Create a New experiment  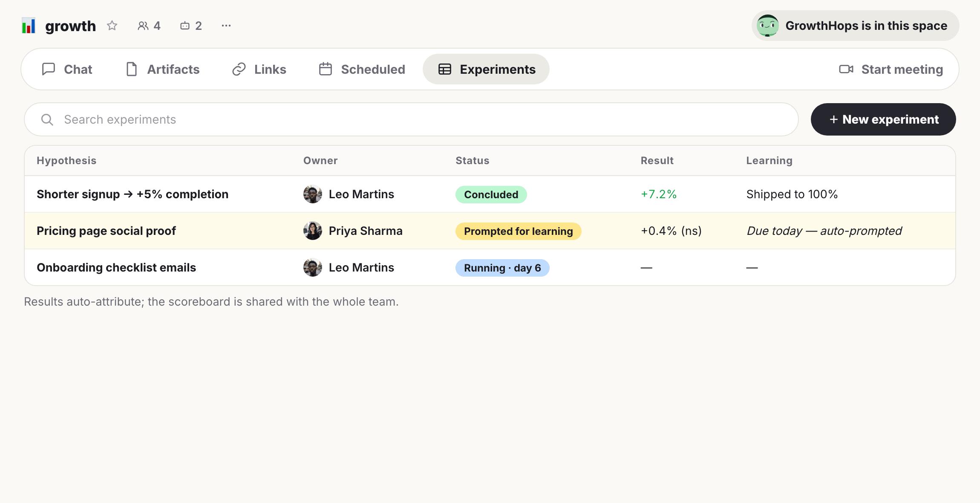point(883,119)
